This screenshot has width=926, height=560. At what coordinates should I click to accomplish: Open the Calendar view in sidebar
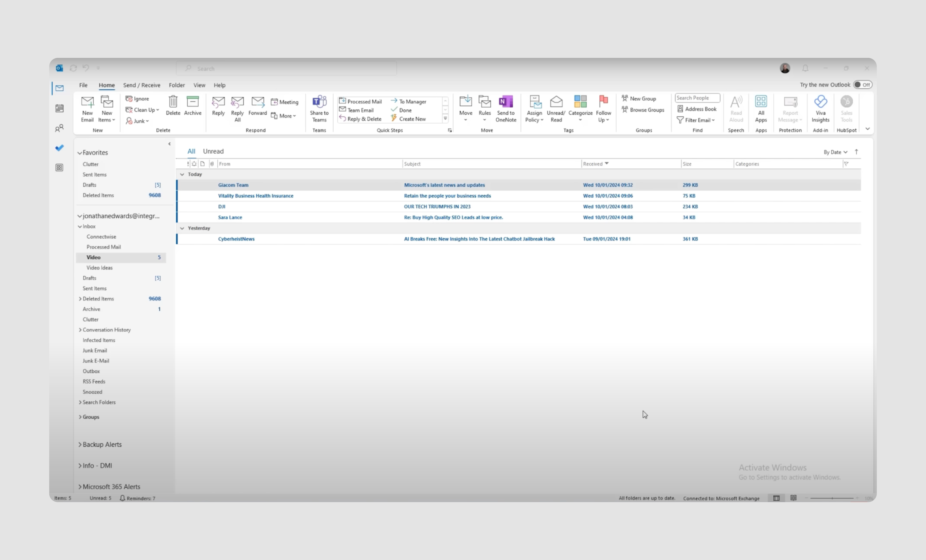pos(59,108)
